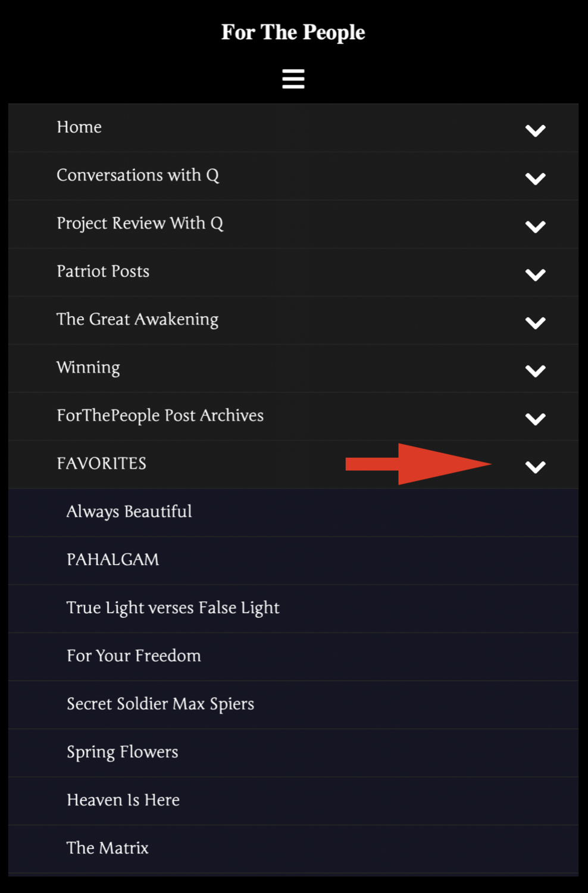Toggle the hamburger menu icon
Image resolution: width=588 pixels, height=893 pixels.
[293, 79]
